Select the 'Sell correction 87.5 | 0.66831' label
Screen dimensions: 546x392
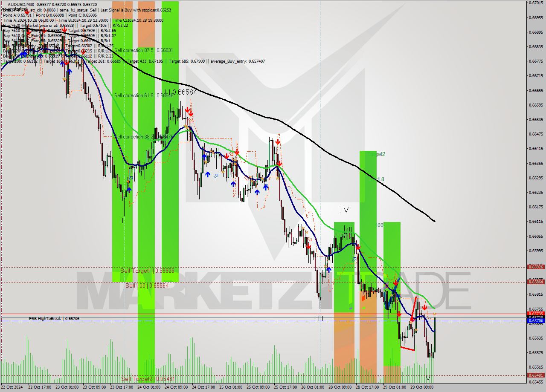coord(143,50)
